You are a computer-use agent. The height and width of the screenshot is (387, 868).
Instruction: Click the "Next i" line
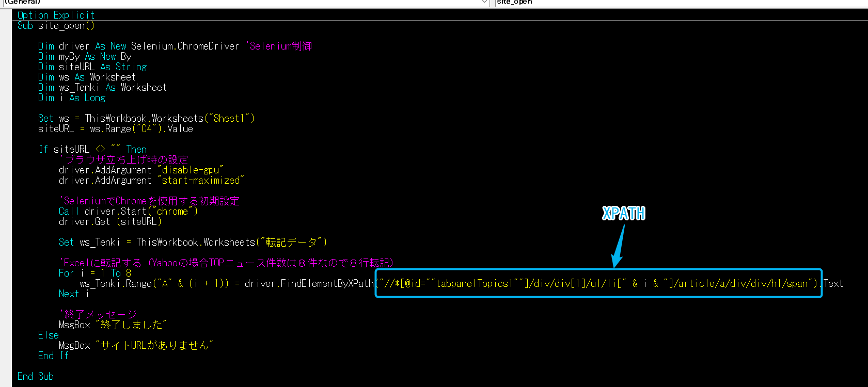(74, 294)
